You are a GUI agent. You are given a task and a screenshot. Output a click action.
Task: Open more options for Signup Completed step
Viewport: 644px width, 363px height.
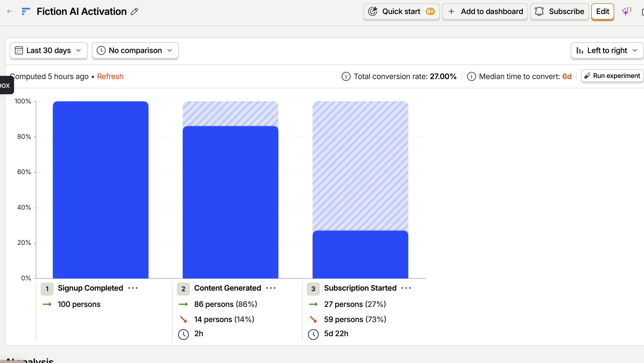coord(133,288)
